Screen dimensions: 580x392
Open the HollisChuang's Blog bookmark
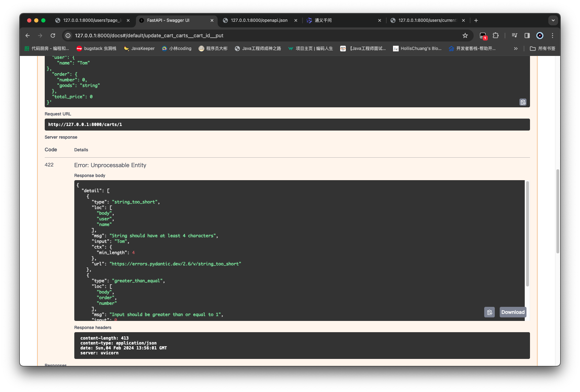coord(417,49)
